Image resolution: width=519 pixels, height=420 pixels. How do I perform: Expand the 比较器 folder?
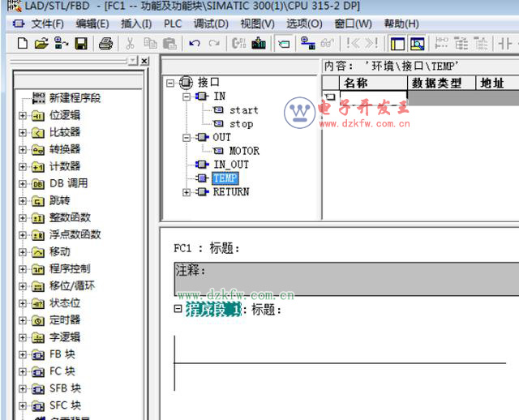pyautogui.click(x=23, y=132)
